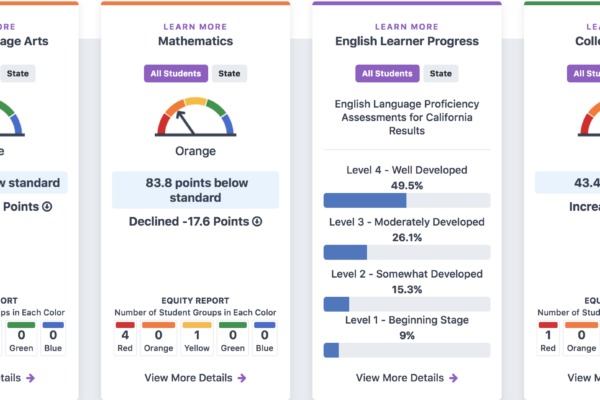Click the Mathematics Green equity box showing 0

pyautogui.click(x=233, y=338)
